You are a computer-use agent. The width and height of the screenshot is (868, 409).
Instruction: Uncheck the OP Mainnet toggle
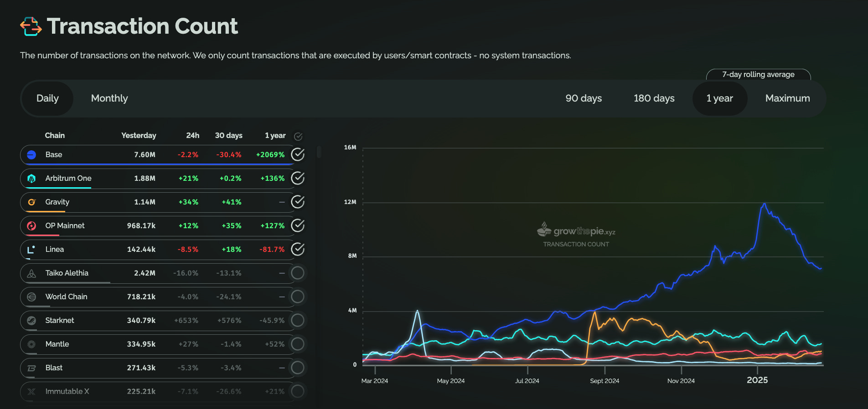(298, 226)
